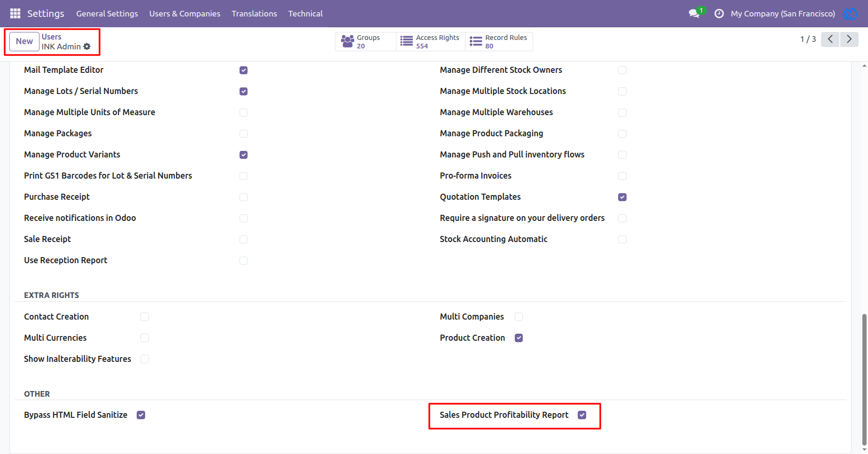Open the Users & Companies menu
Screen dimensions: 868x454
pyautogui.click(x=185, y=14)
